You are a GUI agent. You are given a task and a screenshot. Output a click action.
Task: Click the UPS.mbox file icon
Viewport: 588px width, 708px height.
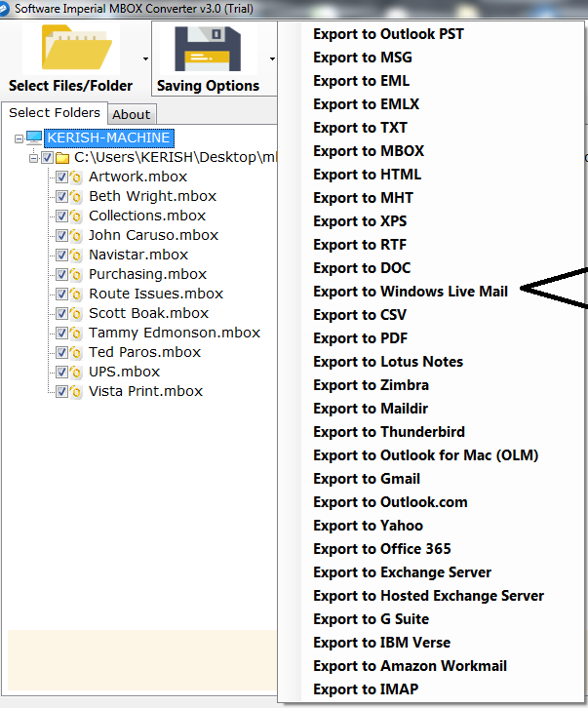click(x=76, y=373)
